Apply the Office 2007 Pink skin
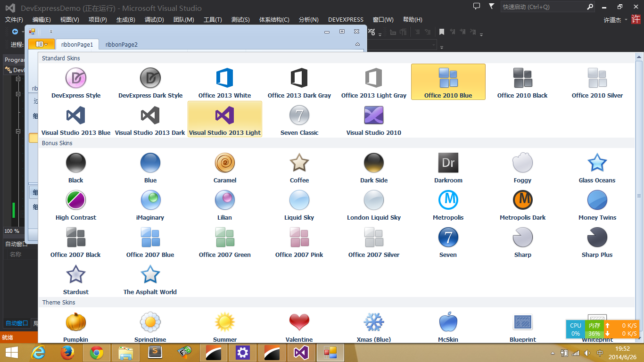Viewport: 644px width, 362px height. pyautogui.click(x=299, y=241)
